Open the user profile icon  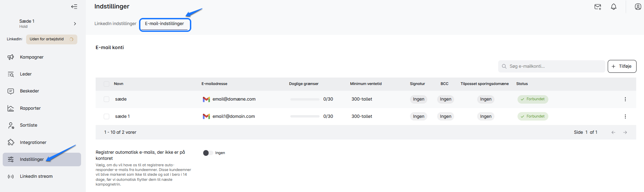[x=638, y=7]
